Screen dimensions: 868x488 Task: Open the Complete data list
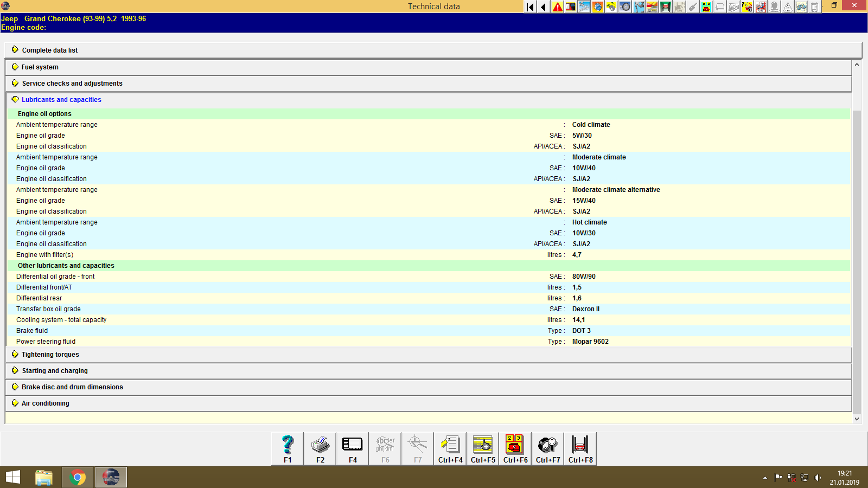coord(49,50)
